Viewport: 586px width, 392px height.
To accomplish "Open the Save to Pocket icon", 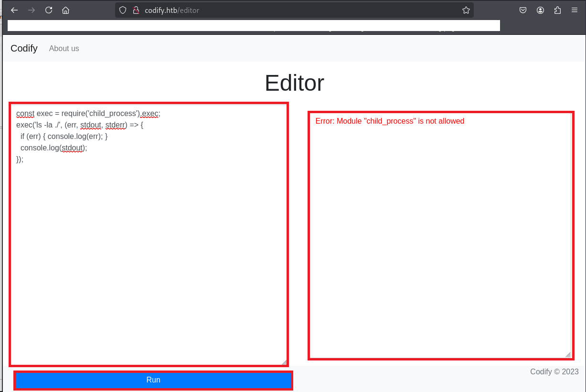I will click(523, 10).
